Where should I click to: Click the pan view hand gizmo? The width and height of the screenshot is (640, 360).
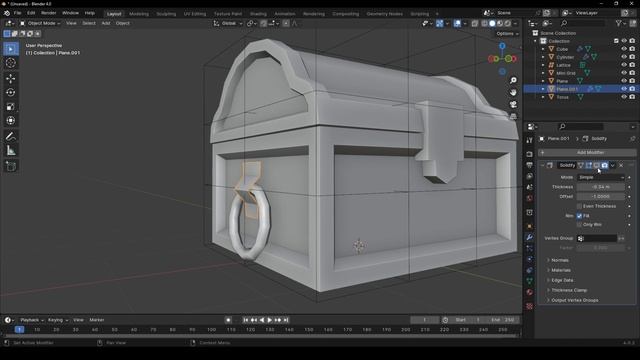[513, 92]
